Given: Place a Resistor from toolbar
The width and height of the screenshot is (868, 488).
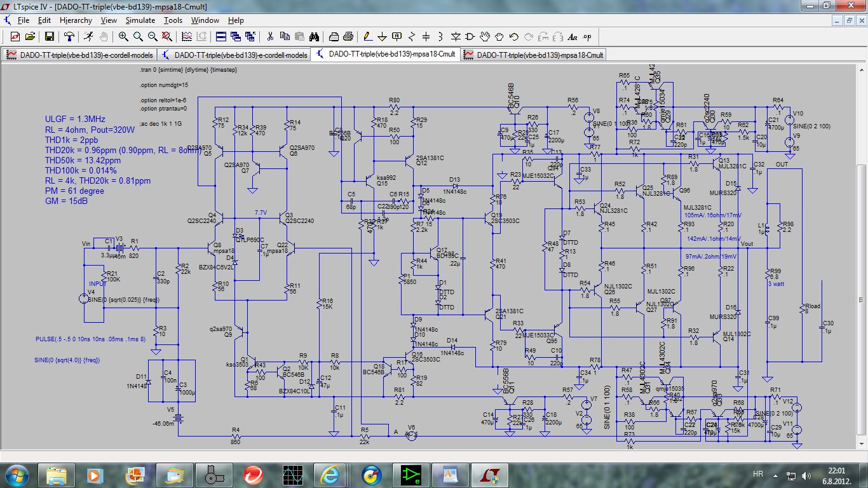Looking at the screenshot, I should pos(412,36).
